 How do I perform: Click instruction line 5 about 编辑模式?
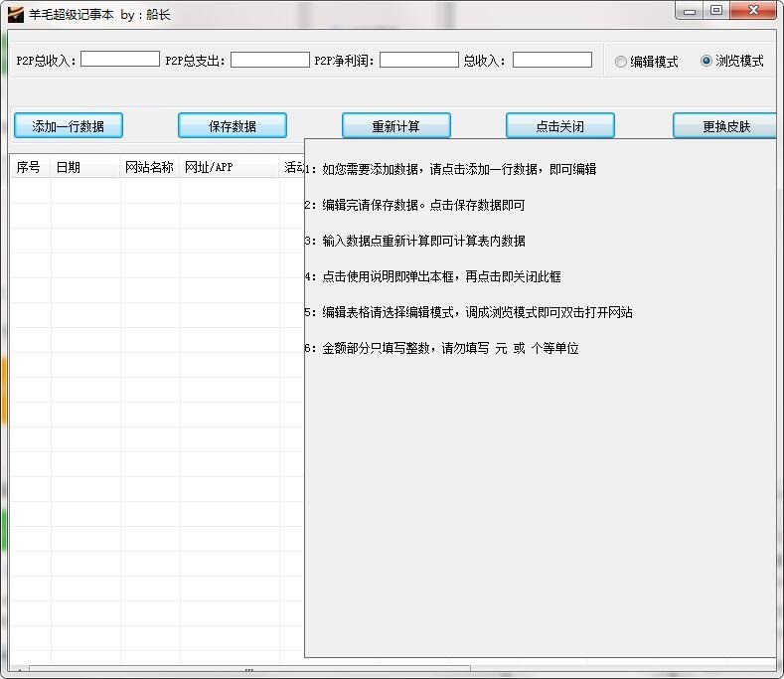[x=468, y=313]
